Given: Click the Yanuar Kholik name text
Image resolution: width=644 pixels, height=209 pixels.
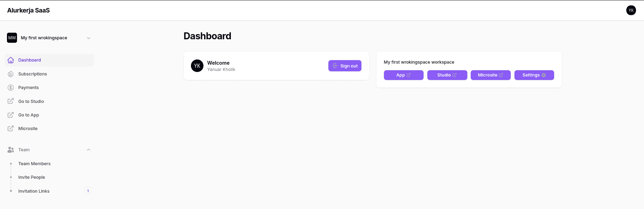Looking at the screenshot, I should 221,70.
